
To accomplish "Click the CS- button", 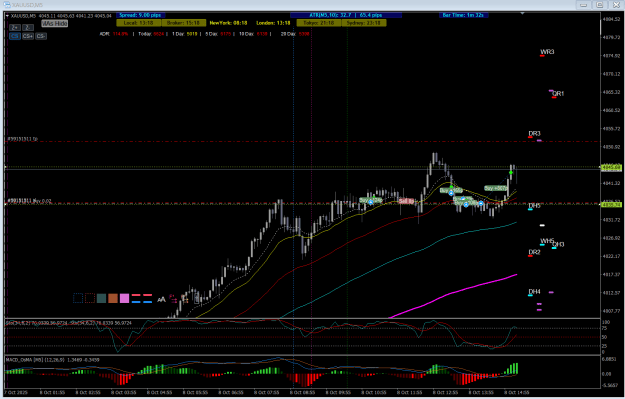I will tap(41, 36).
